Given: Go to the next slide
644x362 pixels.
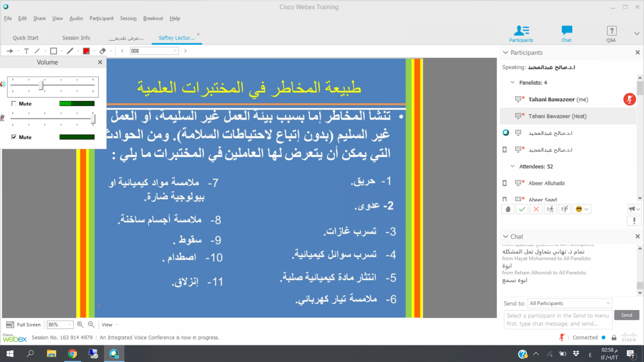Looking at the screenshot, I should click(x=185, y=51).
